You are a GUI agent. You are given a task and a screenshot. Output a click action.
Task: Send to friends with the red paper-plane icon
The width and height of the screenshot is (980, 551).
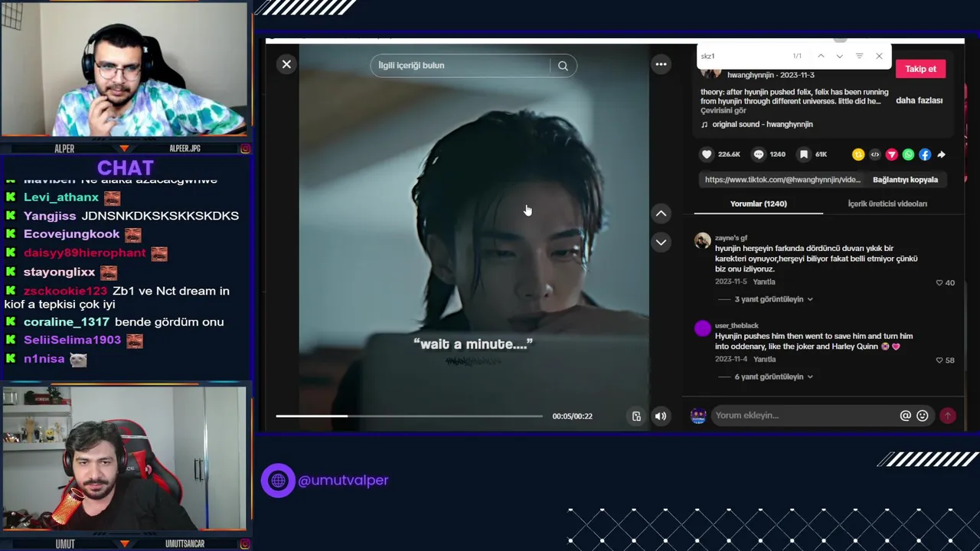coord(892,155)
